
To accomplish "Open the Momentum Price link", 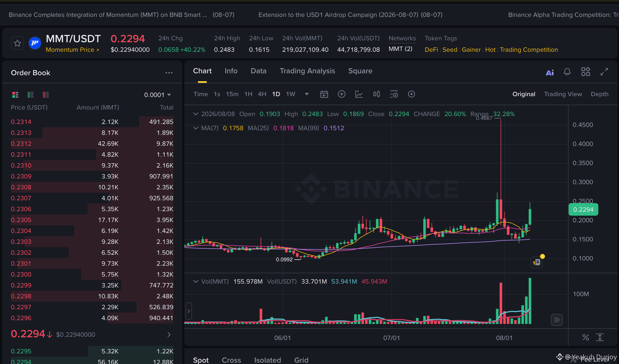I will (73, 50).
